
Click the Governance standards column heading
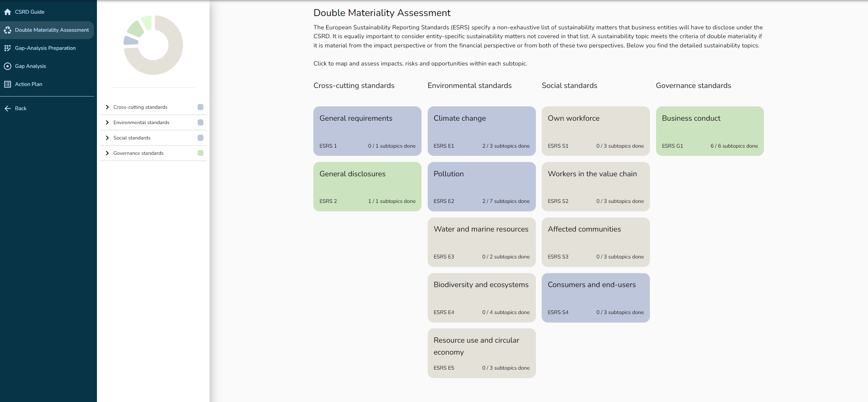(x=694, y=86)
